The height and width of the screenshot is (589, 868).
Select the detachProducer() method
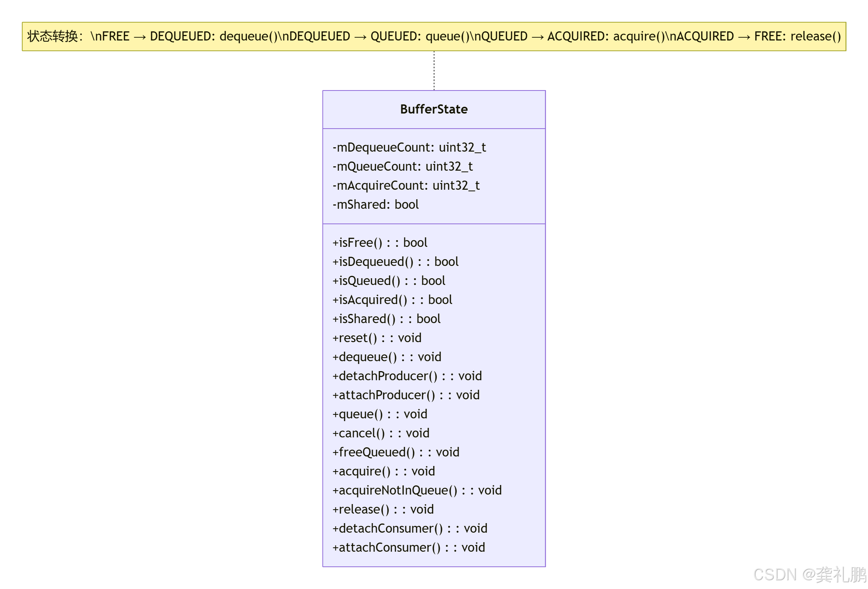coord(407,376)
